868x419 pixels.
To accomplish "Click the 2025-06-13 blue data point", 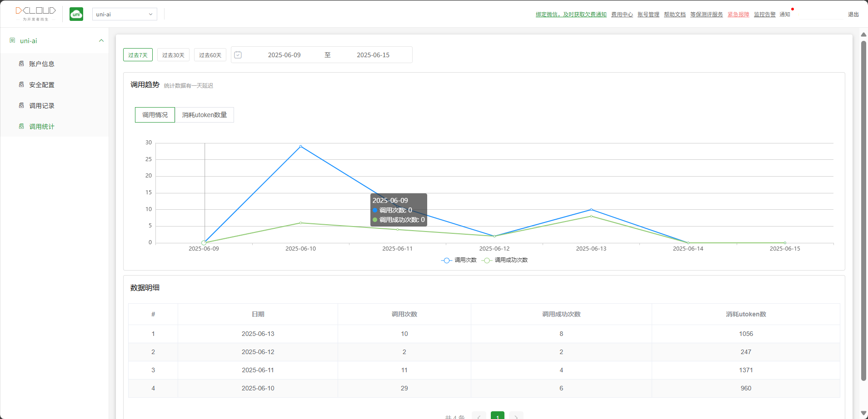I will pos(591,209).
